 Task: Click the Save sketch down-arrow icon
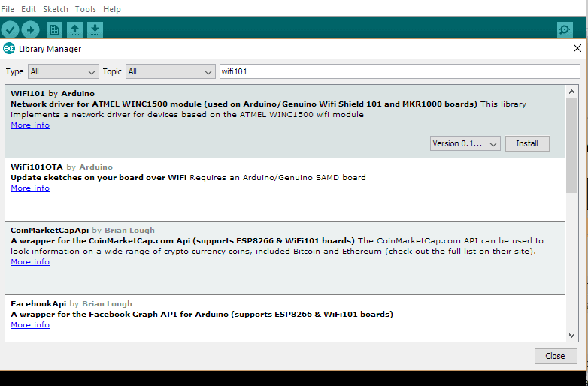point(95,29)
